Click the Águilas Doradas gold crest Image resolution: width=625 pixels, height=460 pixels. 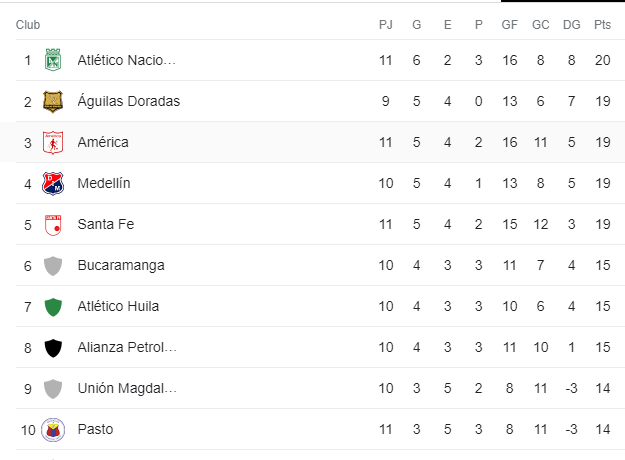[53, 101]
